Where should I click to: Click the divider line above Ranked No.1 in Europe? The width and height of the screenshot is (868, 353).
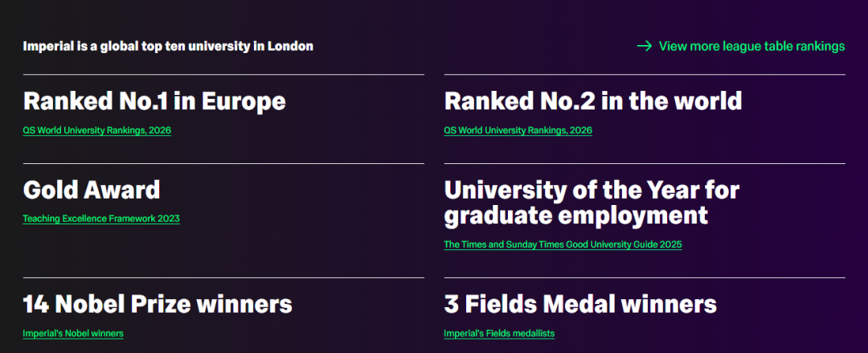(x=223, y=75)
